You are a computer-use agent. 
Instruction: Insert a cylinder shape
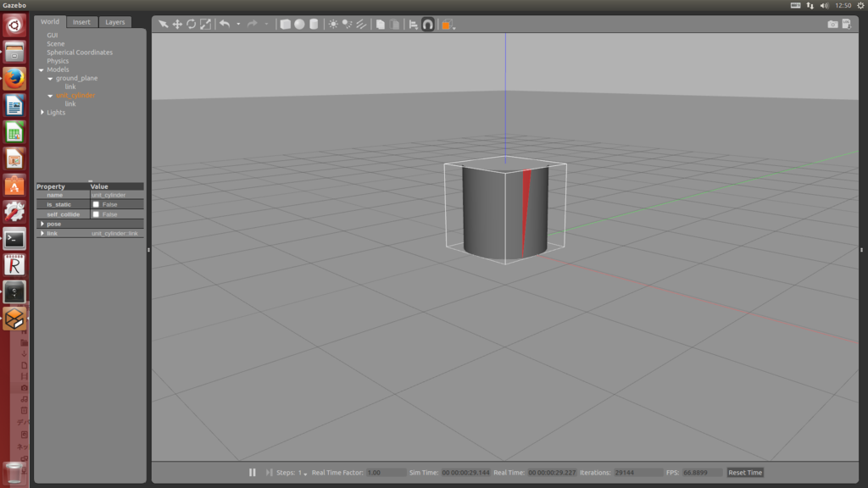314,24
